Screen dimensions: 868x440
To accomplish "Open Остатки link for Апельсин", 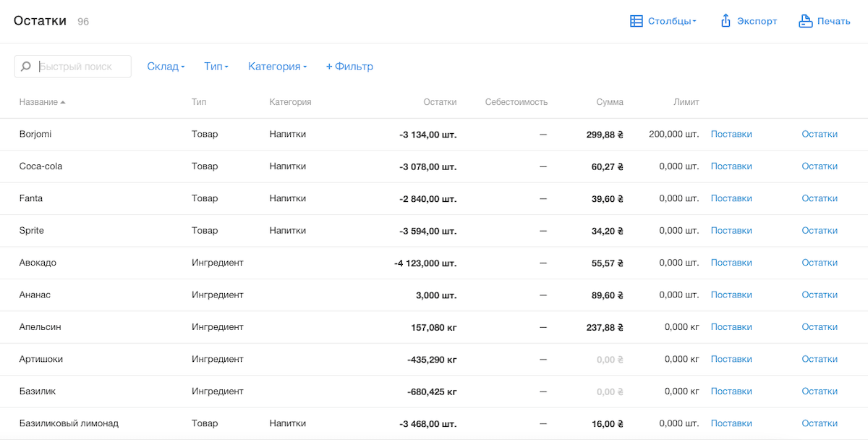I will [820, 327].
